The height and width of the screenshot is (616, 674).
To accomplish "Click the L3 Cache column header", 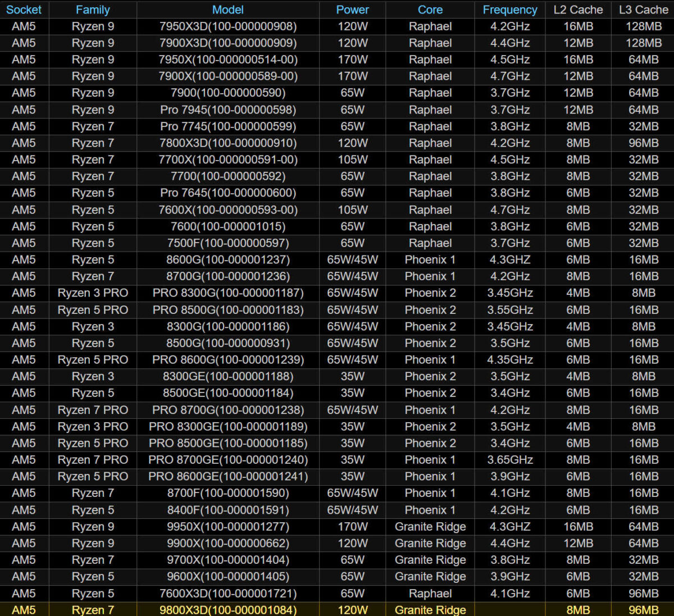I will [643, 10].
